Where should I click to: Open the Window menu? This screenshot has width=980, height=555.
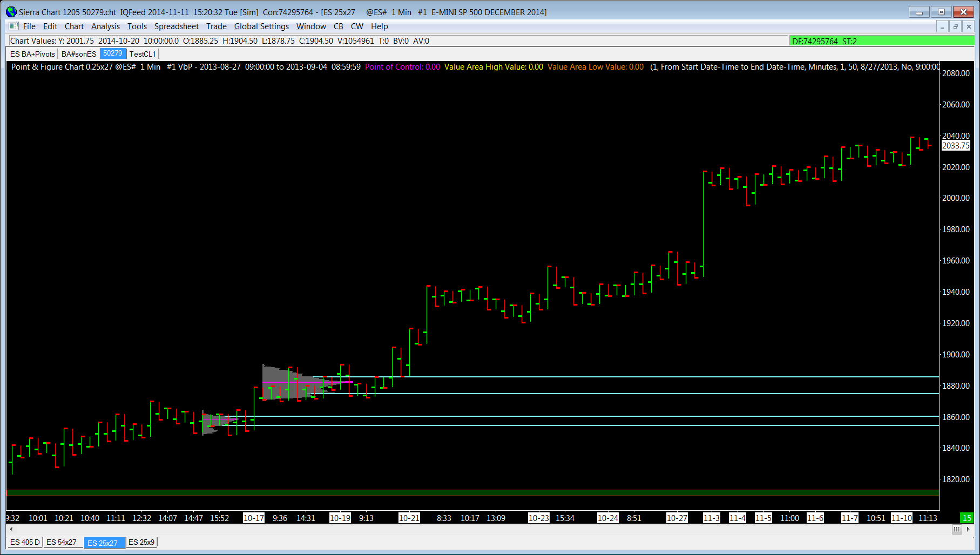(311, 26)
